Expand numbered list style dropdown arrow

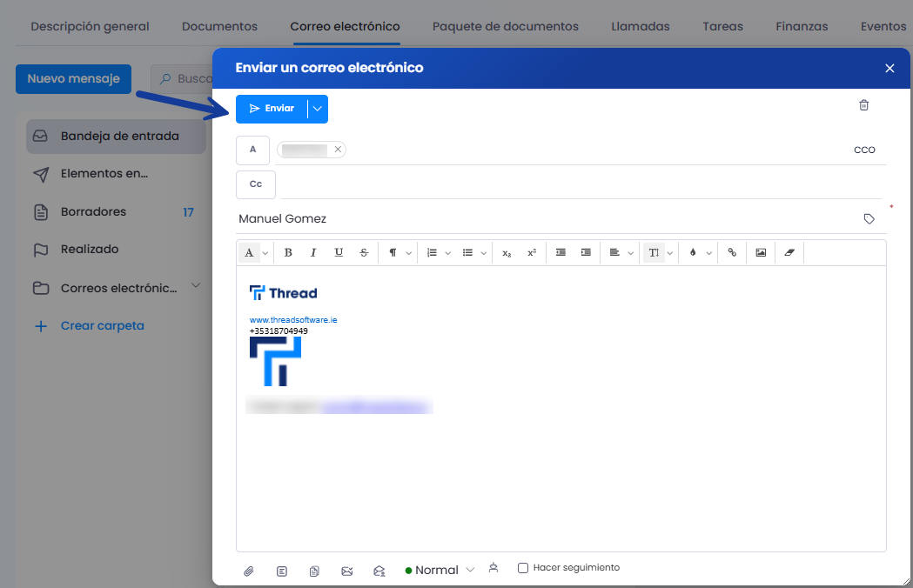[x=447, y=253]
